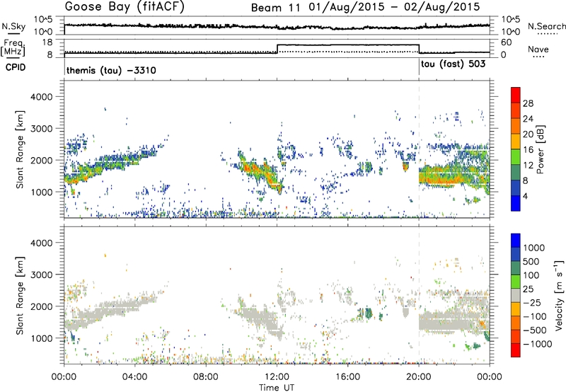Click the 16:00 time tick label
Image resolution: width=566 pixels, height=392 pixels.
pyautogui.click(x=347, y=377)
